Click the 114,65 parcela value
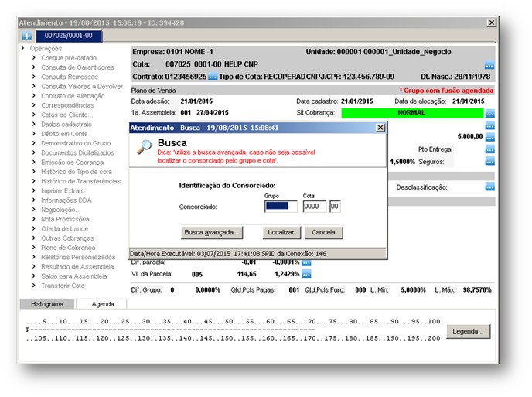 coord(247,274)
